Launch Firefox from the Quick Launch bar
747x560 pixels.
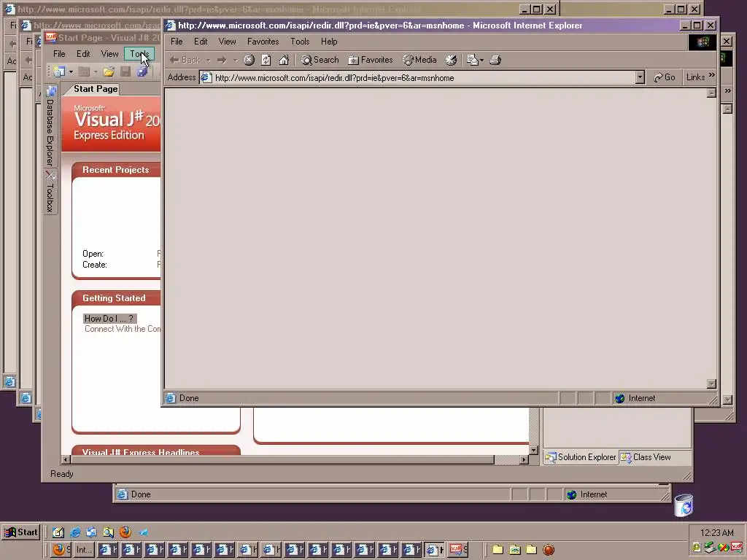(125, 532)
